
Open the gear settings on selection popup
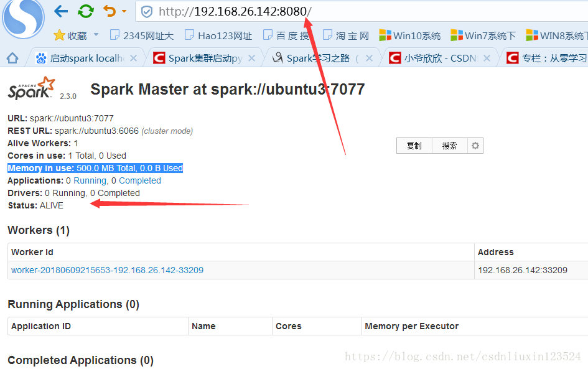(475, 146)
